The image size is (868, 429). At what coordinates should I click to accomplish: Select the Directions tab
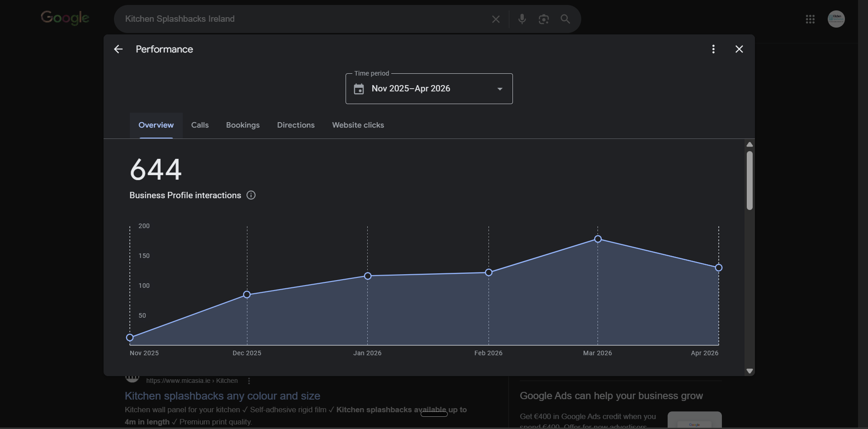click(x=295, y=125)
